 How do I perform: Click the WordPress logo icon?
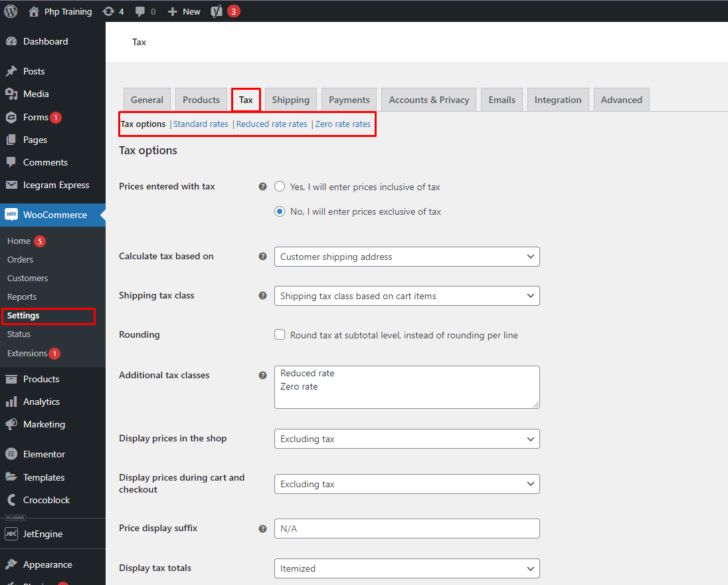pos(11,11)
